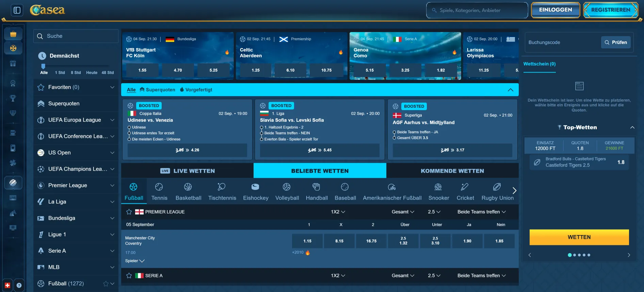Toggle the Superquoten filter
The width and height of the screenshot is (644, 292).
coord(158,90)
